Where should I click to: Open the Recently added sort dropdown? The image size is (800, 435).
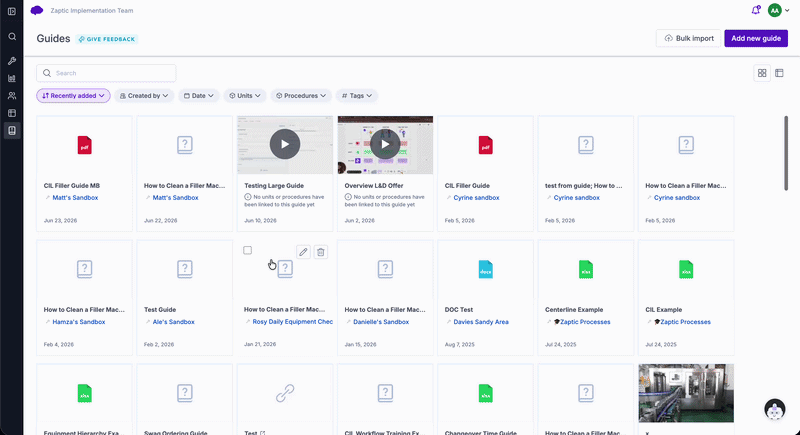(73, 95)
